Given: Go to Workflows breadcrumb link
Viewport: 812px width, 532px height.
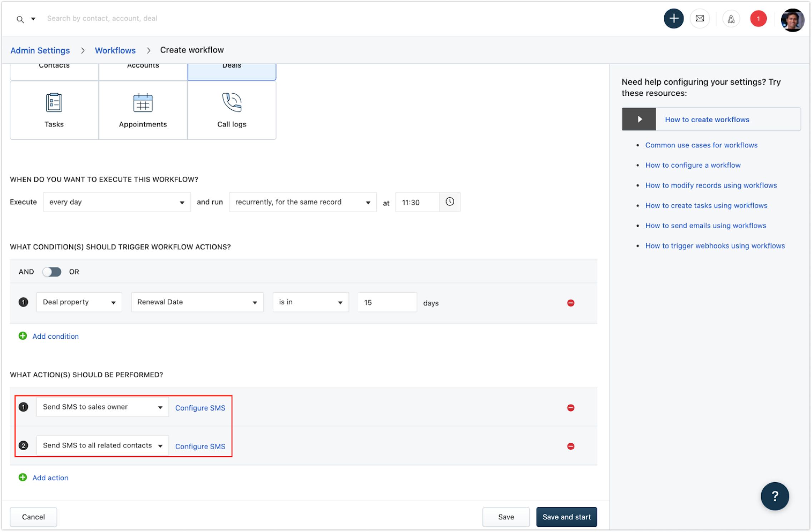Looking at the screenshot, I should pos(115,50).
